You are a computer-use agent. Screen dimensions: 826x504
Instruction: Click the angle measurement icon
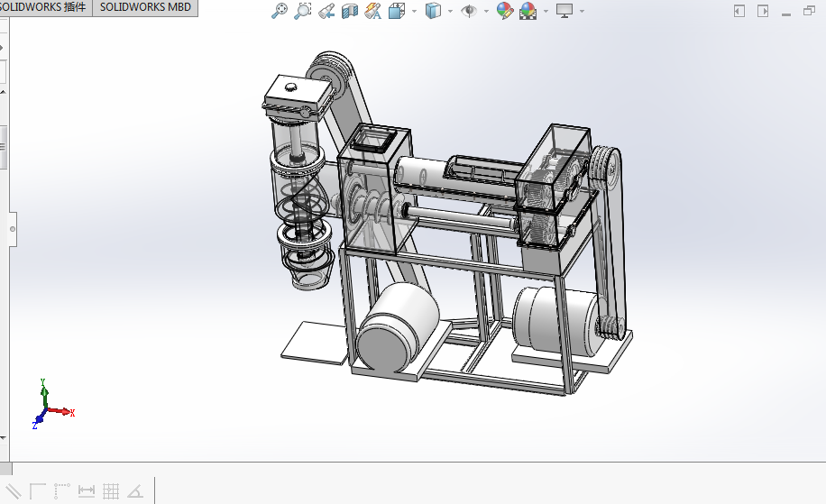click(x=135, y=492)
